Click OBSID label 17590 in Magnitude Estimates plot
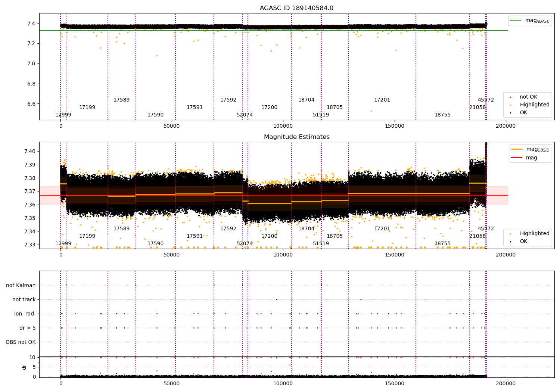The height and width of the screenshot is (392, 560). pos(155,244)
